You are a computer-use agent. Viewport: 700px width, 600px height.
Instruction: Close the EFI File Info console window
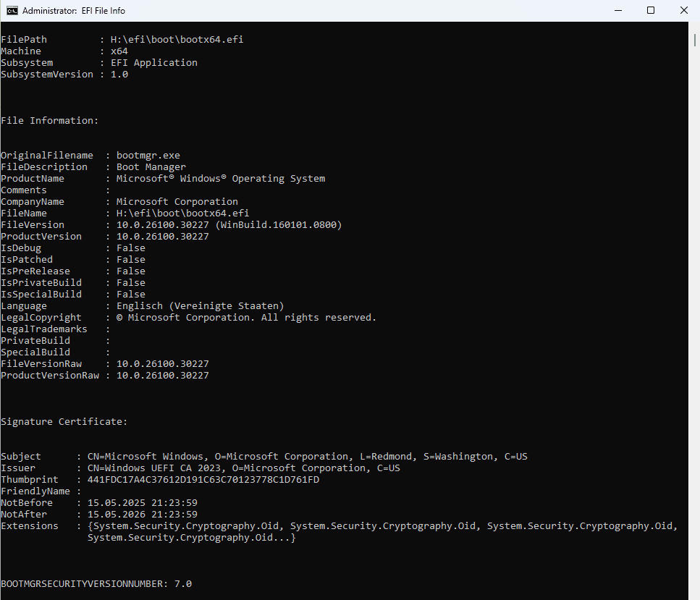pos(683,10)
